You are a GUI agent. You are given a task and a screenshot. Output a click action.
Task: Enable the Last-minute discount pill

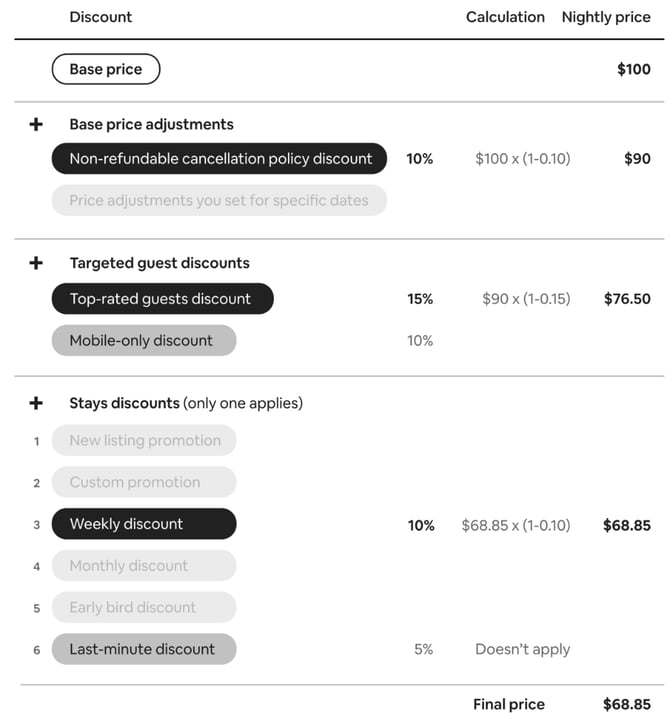click(144, 649)
